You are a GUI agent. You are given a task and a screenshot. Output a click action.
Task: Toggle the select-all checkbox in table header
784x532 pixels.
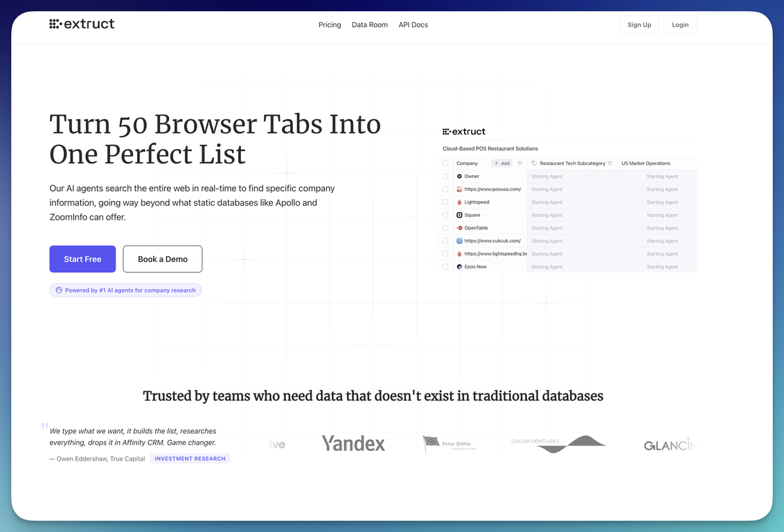pos(445,163)
